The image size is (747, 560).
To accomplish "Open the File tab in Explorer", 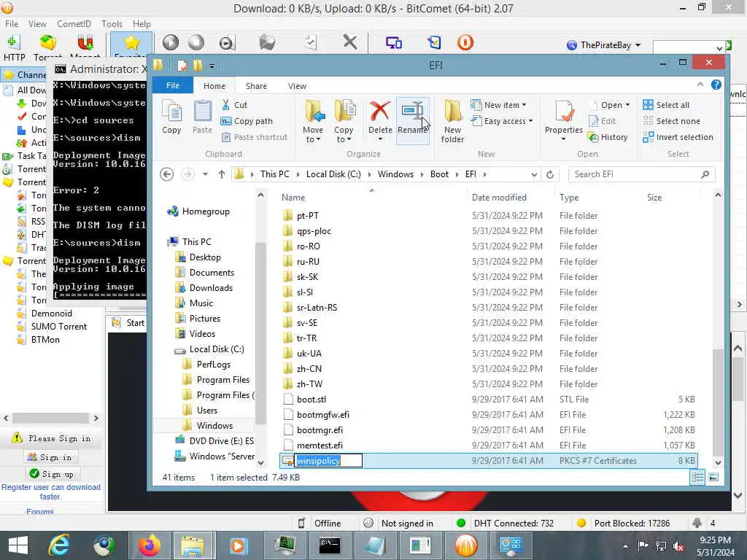I will (x=172, y=85).
